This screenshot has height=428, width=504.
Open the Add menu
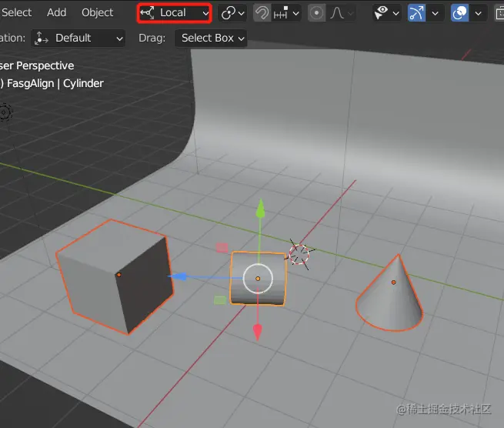[x=57, y=12]
